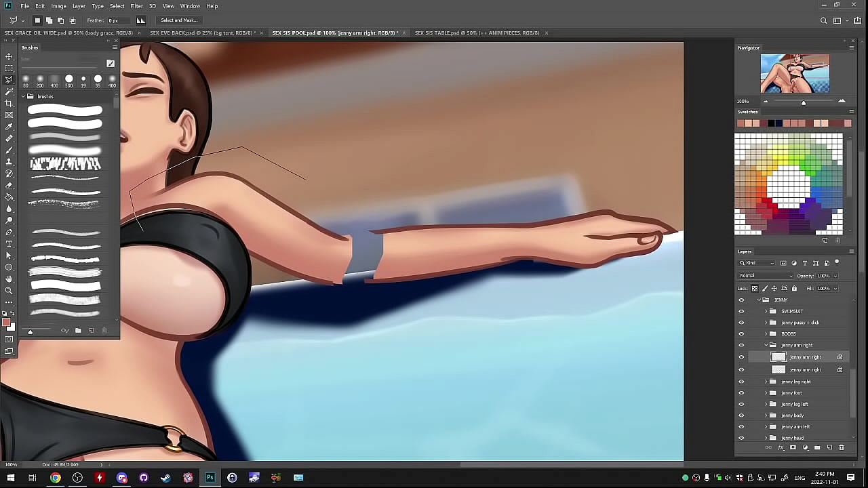
Task: Activate the Hand tool
Action: (x=9, y=279)
